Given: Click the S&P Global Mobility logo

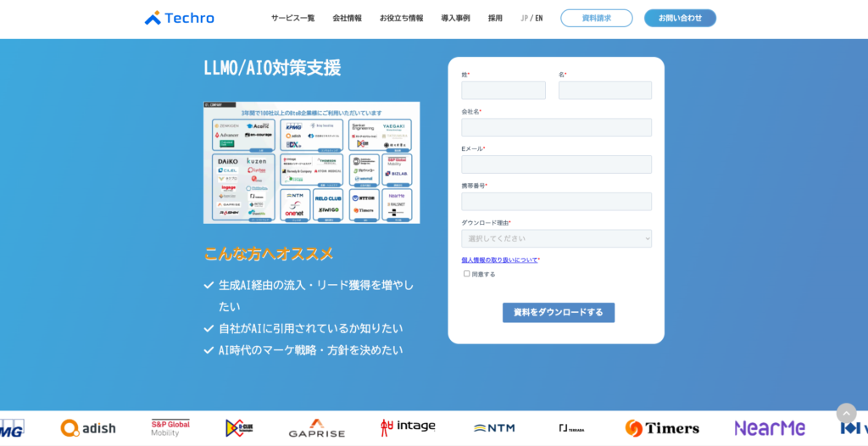Looking at the screenshot, I should [170, 428].
